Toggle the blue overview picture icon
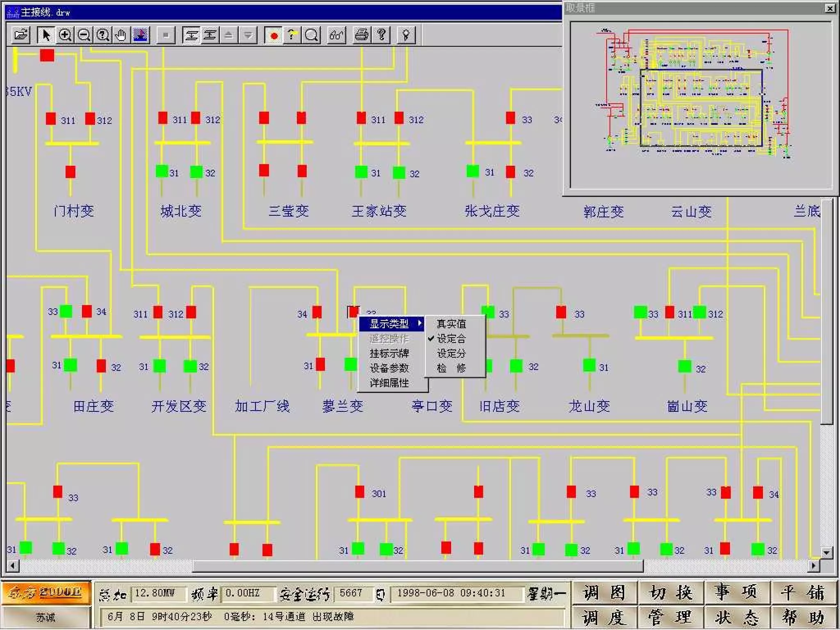840x630 pixels. tap(140, 35)
